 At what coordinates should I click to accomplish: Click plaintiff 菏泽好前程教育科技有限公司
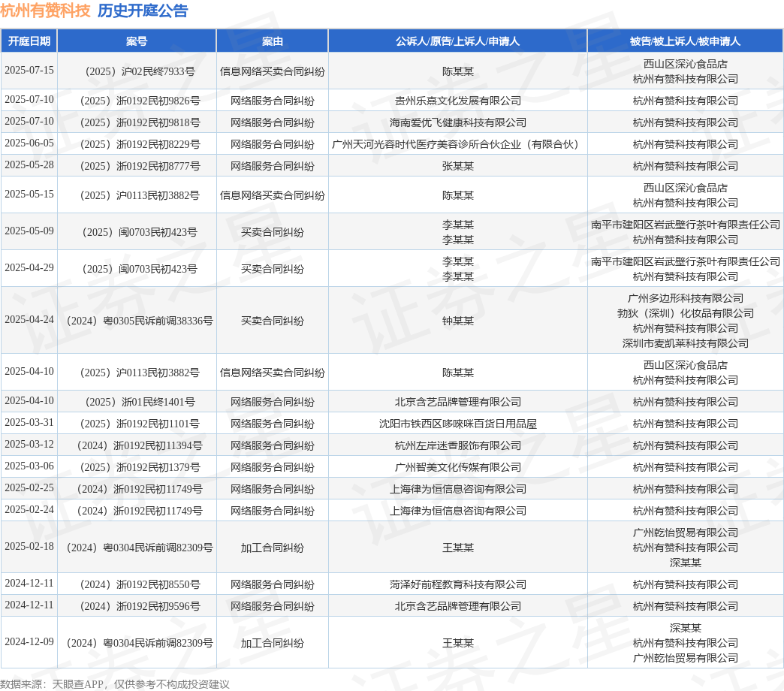(457, 584)
